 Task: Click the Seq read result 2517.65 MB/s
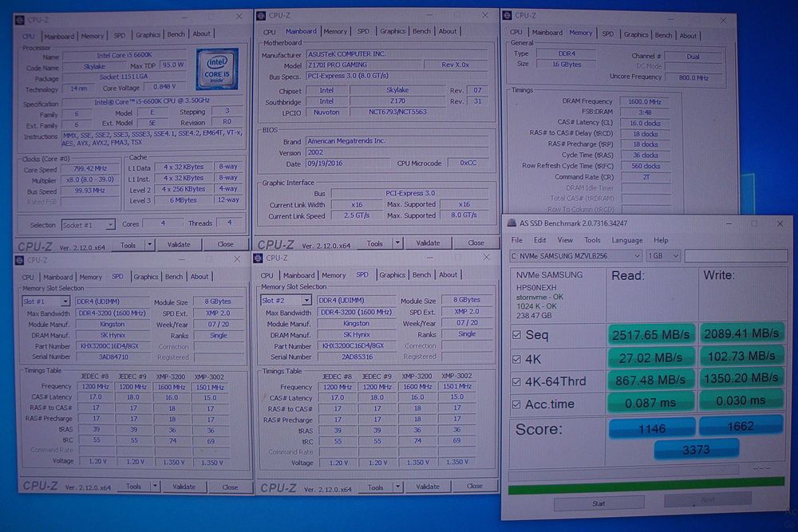tap(651, 335)
